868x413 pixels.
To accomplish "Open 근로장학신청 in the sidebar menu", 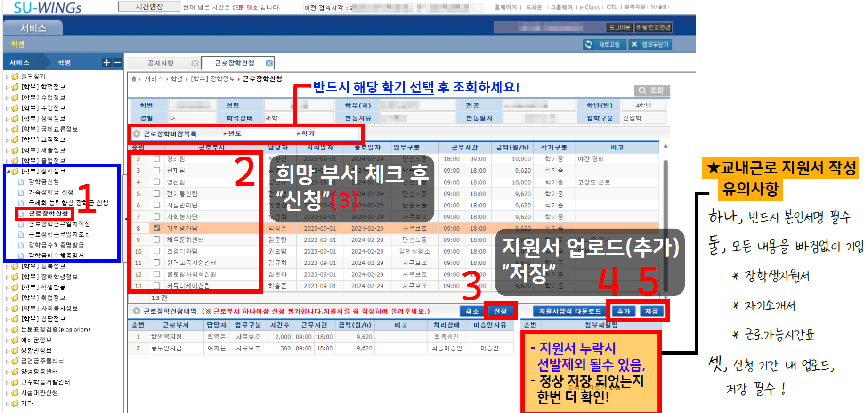I will click(49, 214).
